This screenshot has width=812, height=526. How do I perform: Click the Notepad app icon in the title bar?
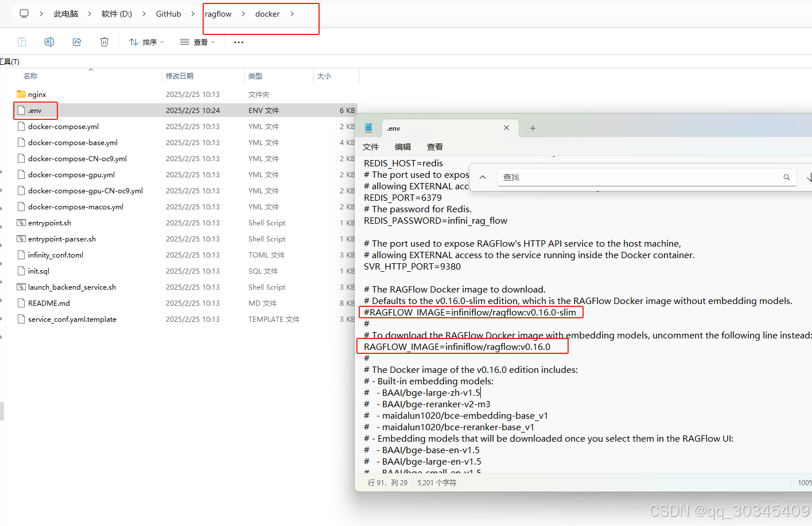tap(368, 128)
